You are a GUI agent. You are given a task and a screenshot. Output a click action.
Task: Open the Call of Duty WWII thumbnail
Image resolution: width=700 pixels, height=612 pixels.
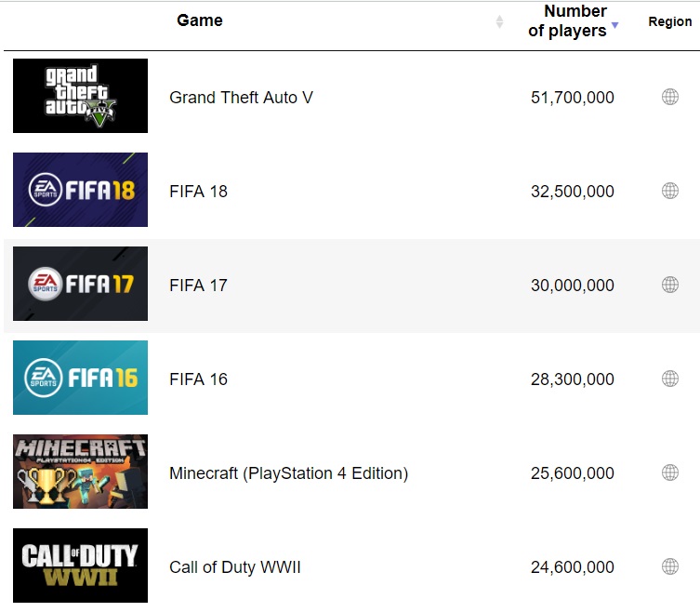tap(80, 565)
